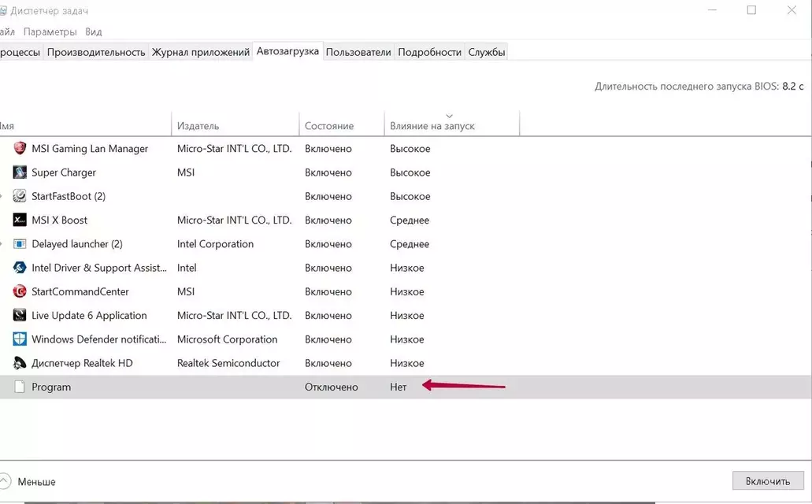Image resolution: width=812 pixels, height=504 pixels.
Task: Click the StartFastBoot row icon
Action: (20, 196)
